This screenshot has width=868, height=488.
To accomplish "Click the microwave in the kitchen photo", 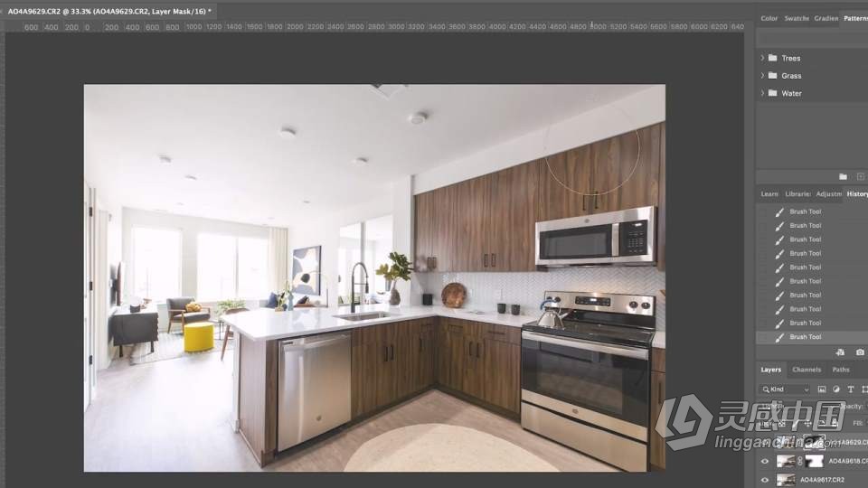I will pyautogui.click(x=596, y=237).
